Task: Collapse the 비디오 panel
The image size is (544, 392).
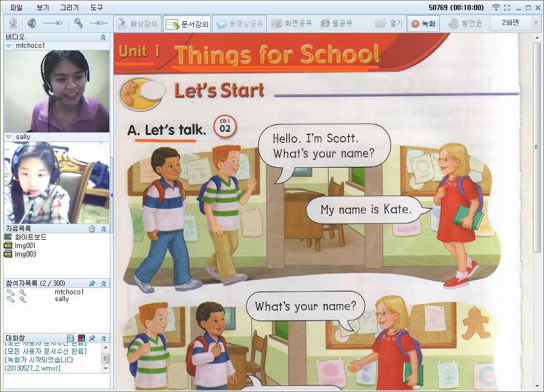Action: (103, 37)
